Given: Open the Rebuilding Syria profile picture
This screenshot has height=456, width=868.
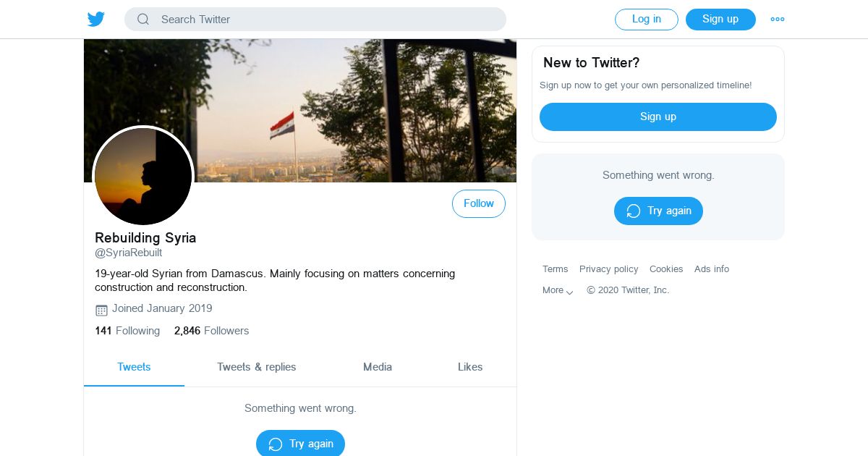Looking at the screenshot, I should [143, 176].
